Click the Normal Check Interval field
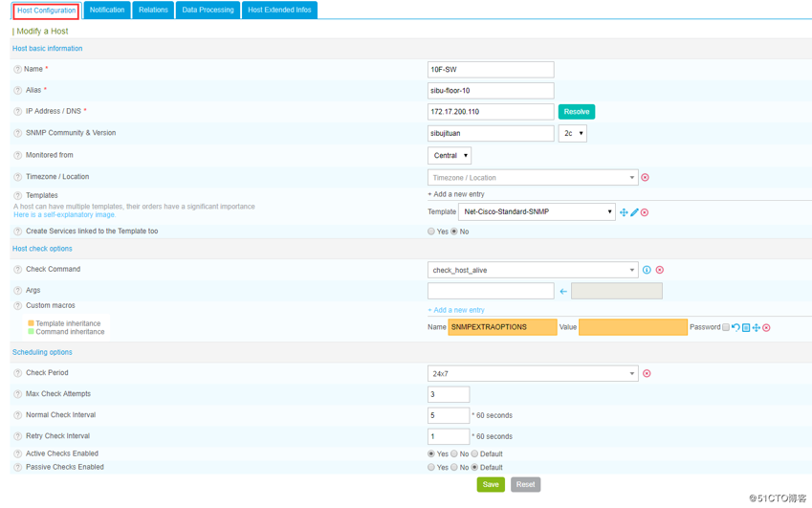Screen dimensions: 812x508 tap(449, 415)
